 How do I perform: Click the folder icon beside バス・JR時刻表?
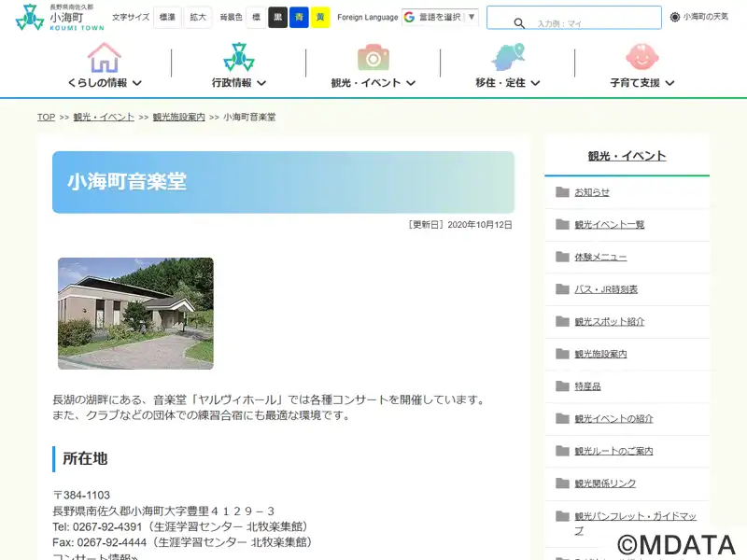563,289
